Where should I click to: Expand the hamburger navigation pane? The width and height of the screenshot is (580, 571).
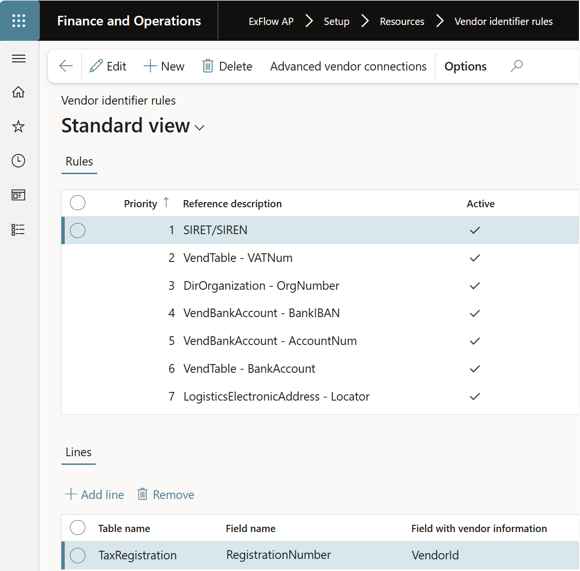(18, 58)
